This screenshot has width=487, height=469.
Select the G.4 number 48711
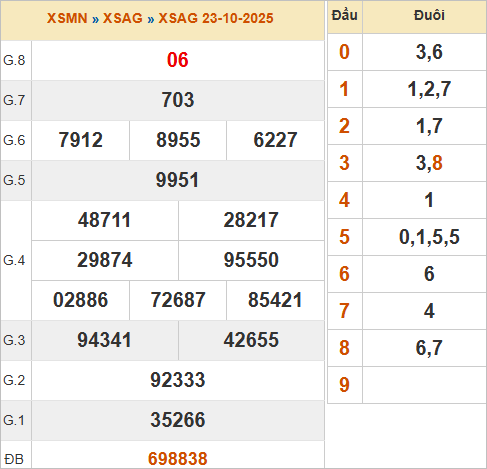(x=104, y=220)
